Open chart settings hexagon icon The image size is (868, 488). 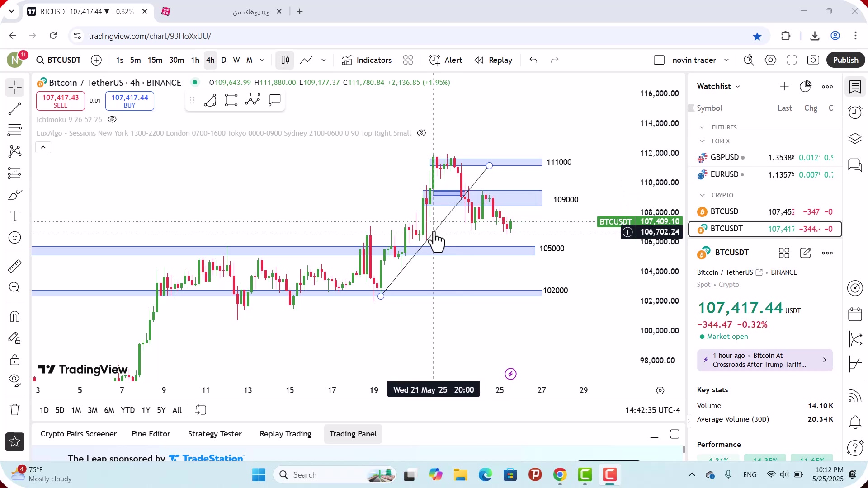coord(770,60)
